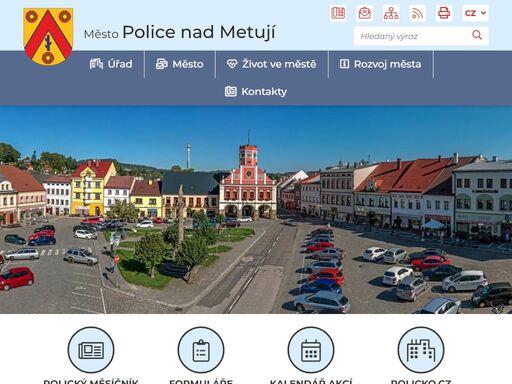Open the Kalendář akcí link text
512x384 pixels.
tap(311, 381)
